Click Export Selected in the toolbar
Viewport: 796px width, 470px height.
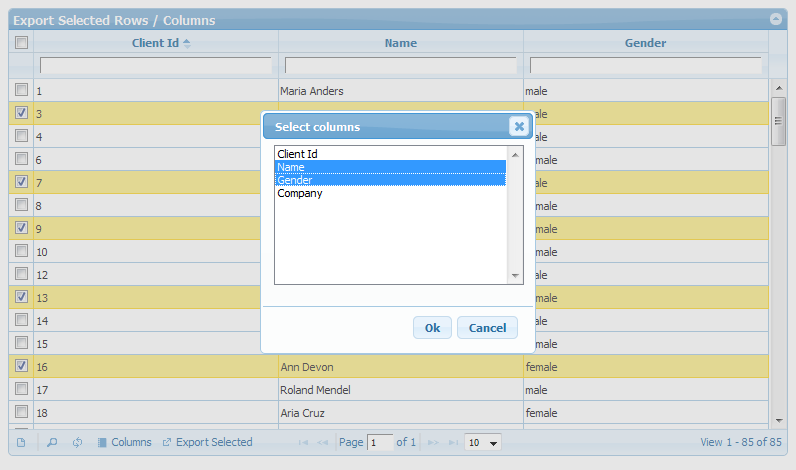pyautogui.click(x=207, y=442)
